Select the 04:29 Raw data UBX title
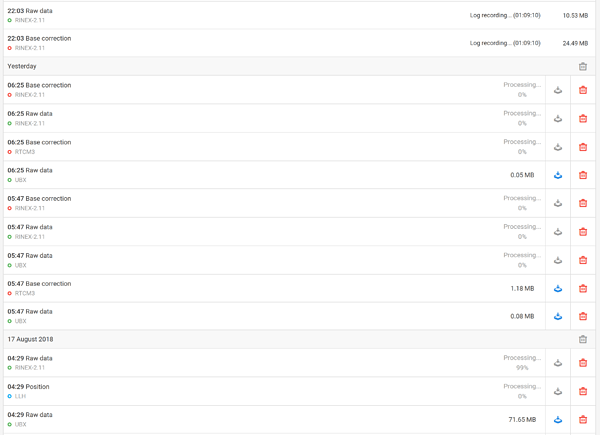The width and height of the screenshot is (600, 435). [x=30, y=415]
